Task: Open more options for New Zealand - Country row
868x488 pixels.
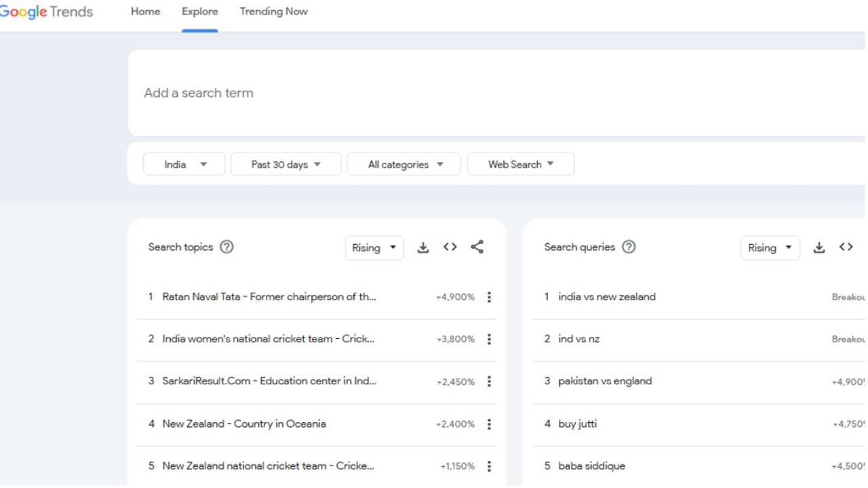Action: tap(489, 424)
